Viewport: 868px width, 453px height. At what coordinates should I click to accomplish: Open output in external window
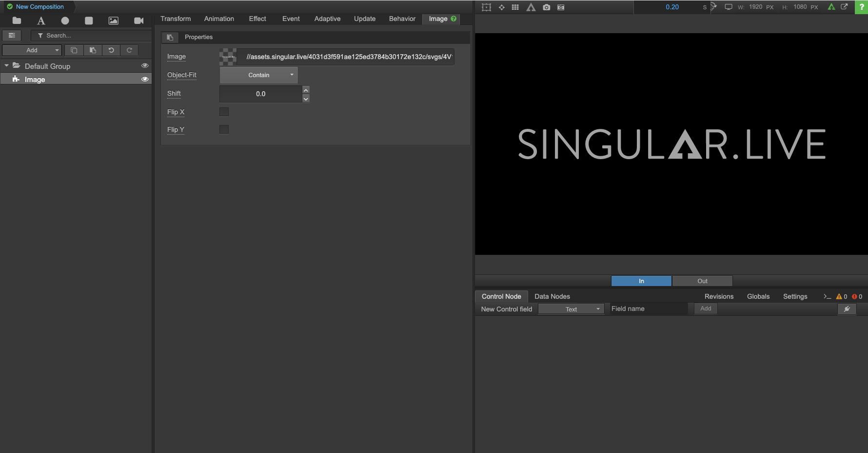tap(844, 7)
